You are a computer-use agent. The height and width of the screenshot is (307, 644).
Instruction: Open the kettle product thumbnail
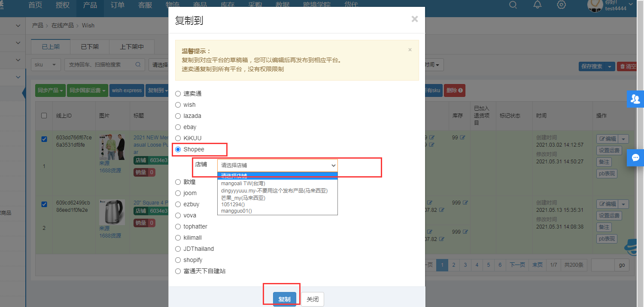pos(112,213)
